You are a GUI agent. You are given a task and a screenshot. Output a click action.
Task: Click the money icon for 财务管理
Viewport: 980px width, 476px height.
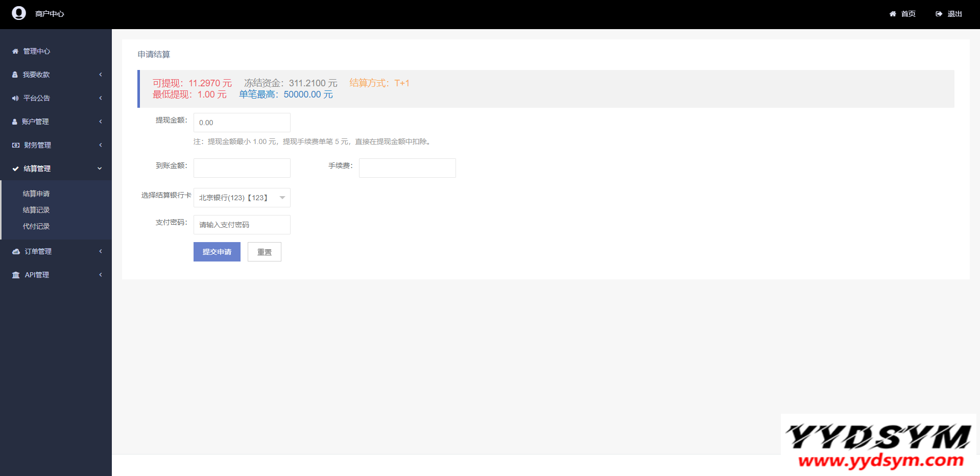(16, 145)
